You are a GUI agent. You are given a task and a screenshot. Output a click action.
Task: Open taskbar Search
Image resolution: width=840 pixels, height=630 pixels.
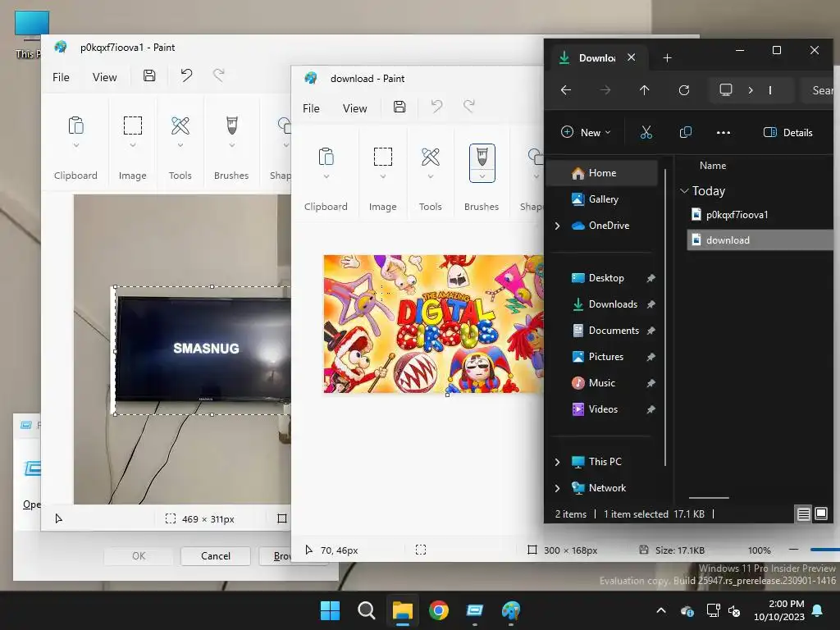click(x=367, y=610)
